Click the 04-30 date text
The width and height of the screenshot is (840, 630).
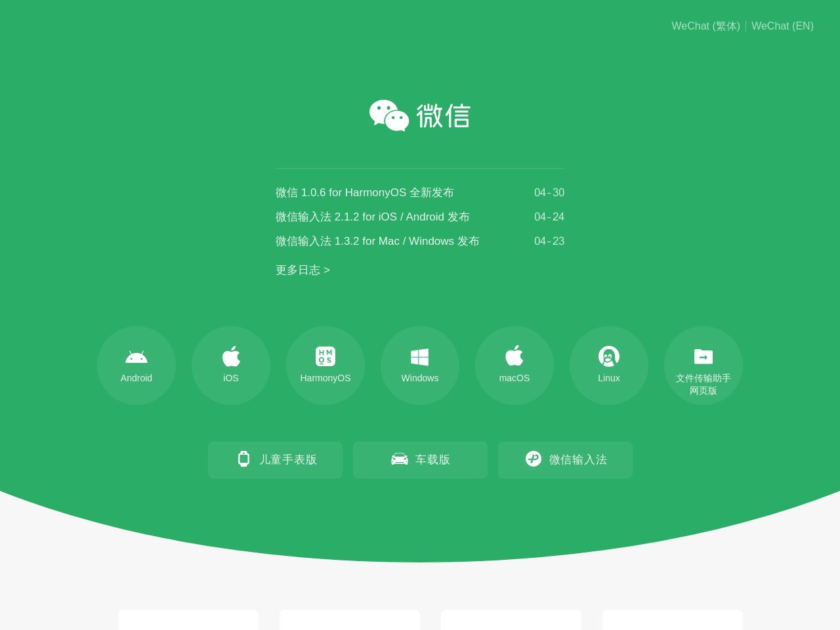coord(549,192)
